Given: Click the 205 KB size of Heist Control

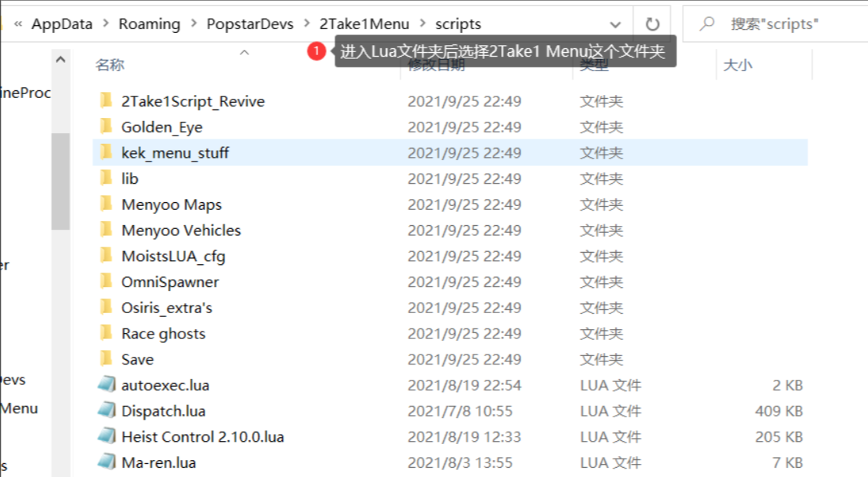Looking at the screenshot, I should [778, 437].
